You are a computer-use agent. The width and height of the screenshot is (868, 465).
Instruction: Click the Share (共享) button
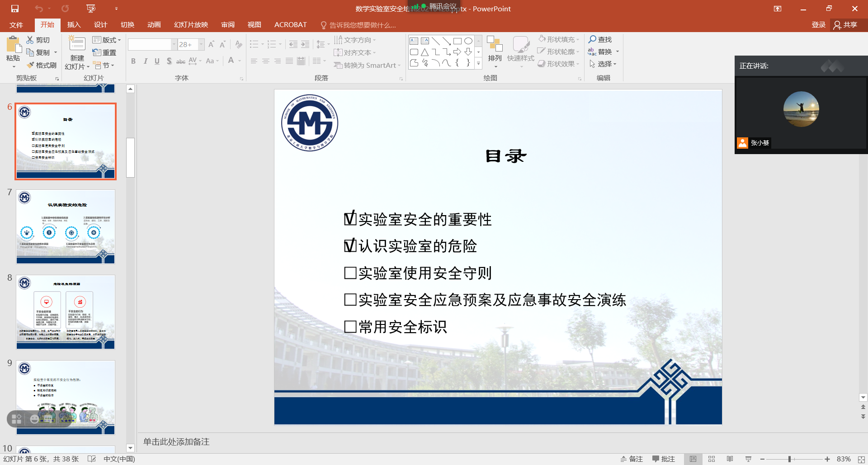tap(845, 25)
